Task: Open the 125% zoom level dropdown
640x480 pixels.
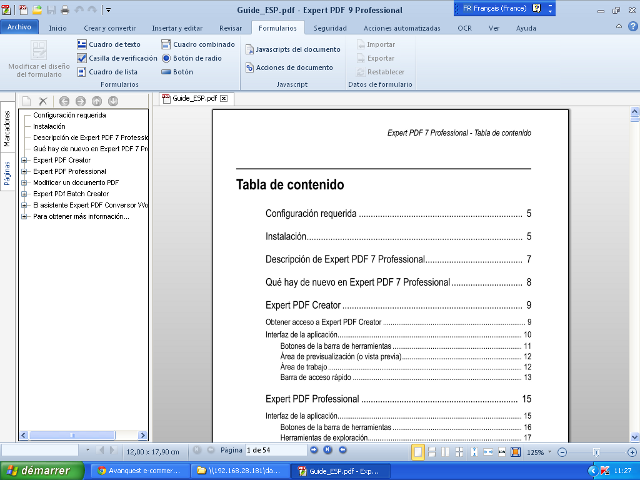Action: click(x=550, y=452)
